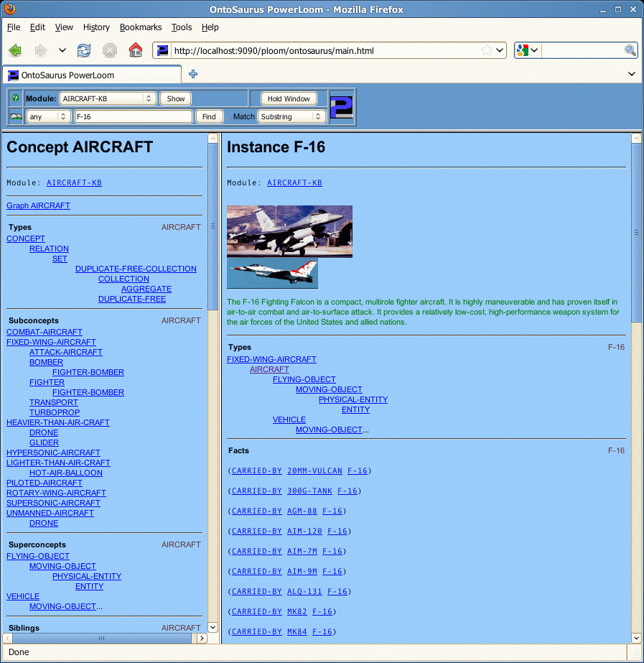Open the Match Substring dropdown
This screenshot has width=644, height=663.
coord(291,116)
